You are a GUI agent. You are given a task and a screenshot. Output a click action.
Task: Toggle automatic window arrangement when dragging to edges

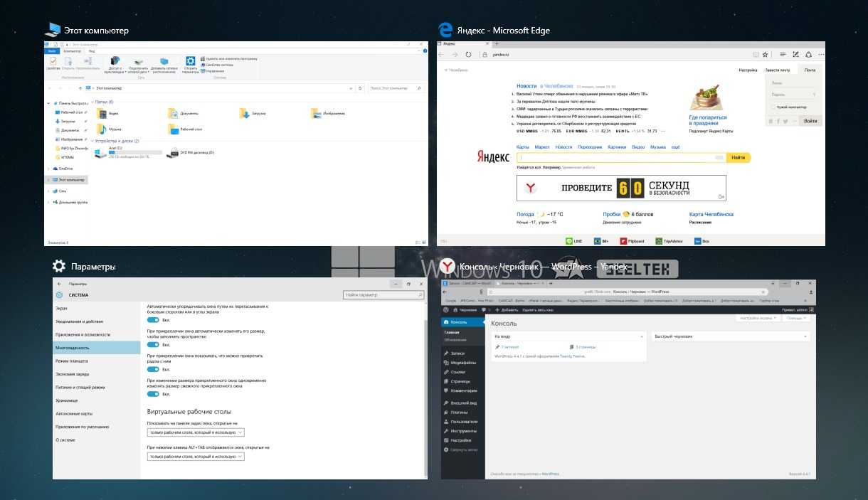click(x=152, y=320)
